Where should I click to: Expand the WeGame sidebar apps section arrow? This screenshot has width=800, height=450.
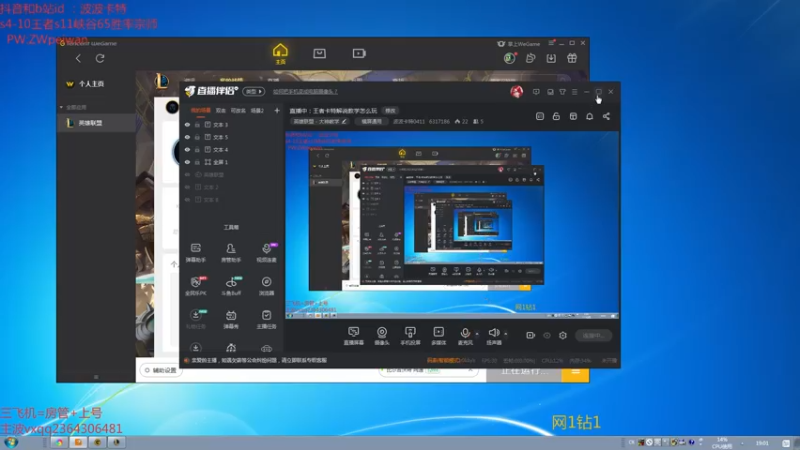[61, 107]
